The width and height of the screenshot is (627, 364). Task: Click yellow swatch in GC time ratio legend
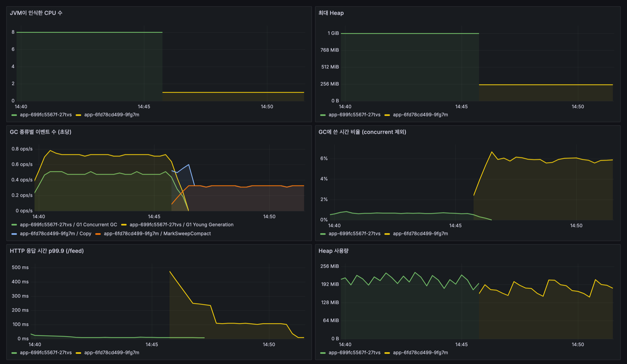387,234
